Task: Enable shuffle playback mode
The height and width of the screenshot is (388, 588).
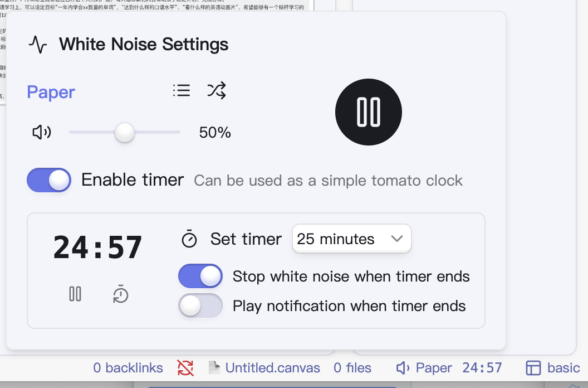Action: tap(216, 90)
